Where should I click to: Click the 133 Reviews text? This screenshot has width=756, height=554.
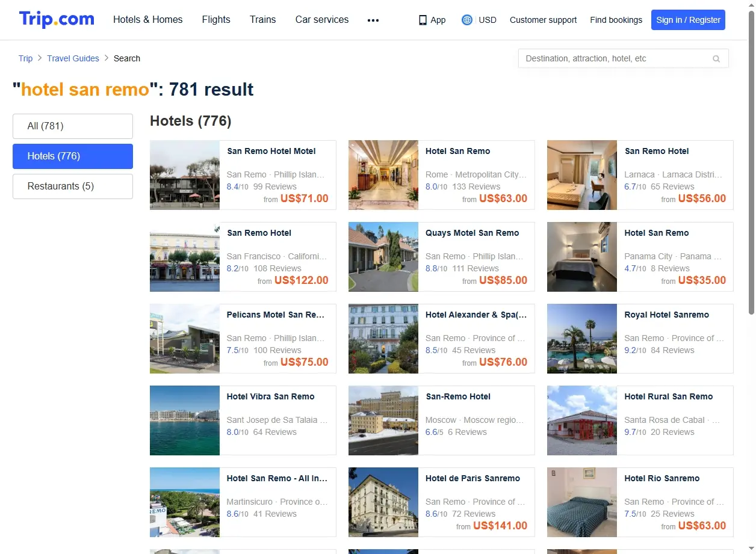pyautogui.click(x=476, y=187)
